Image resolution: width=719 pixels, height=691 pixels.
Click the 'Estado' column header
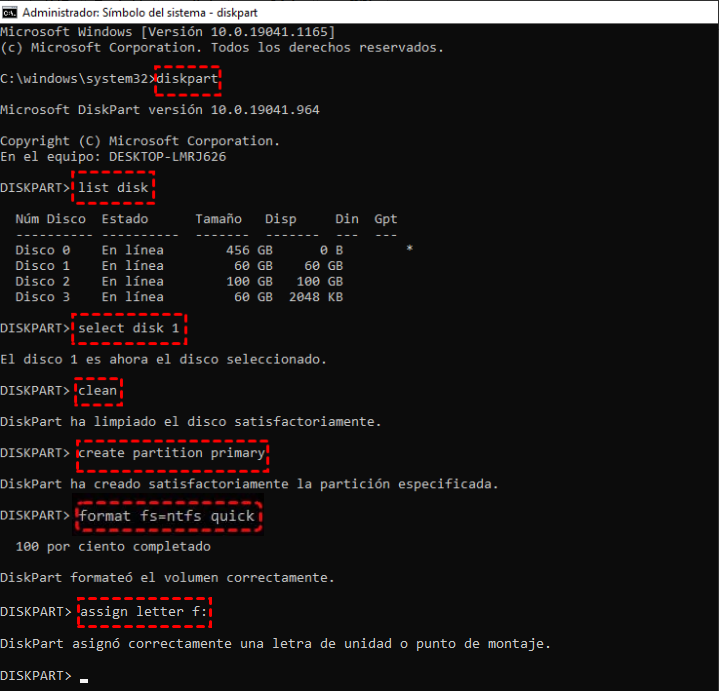tap(125, 219)
